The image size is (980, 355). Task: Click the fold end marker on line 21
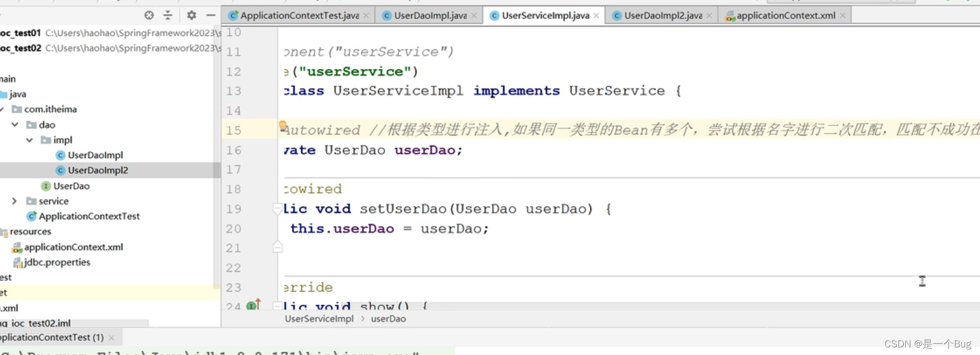click(277, 247)
